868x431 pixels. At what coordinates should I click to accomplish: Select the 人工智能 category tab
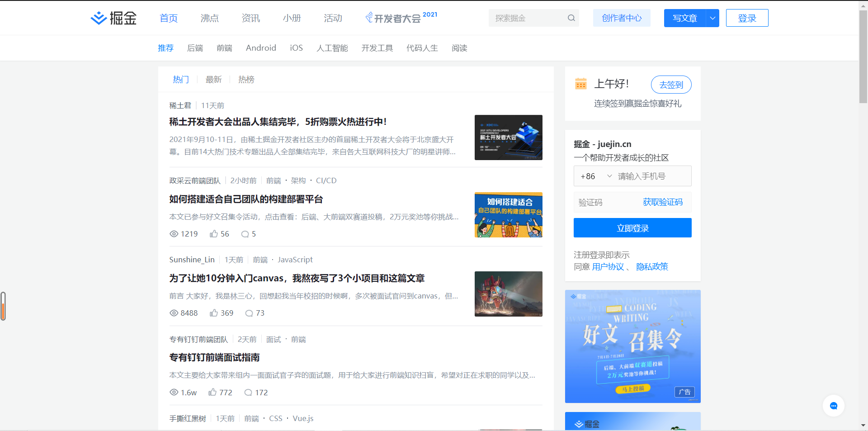click(332, 48)
